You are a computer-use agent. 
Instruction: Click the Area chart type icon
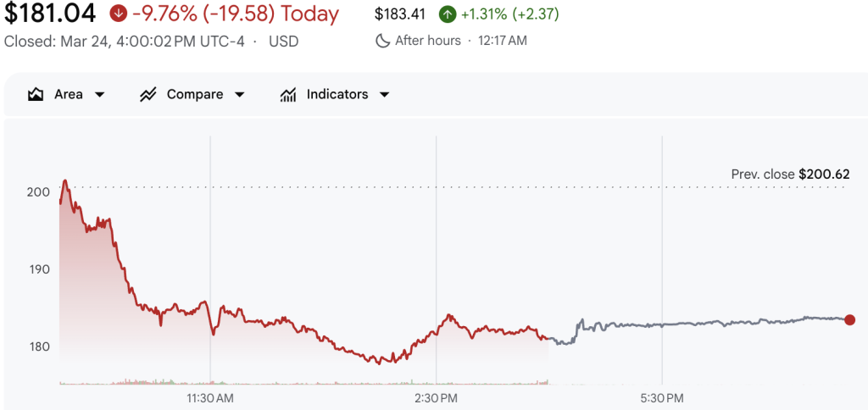(x=36, y=95)
